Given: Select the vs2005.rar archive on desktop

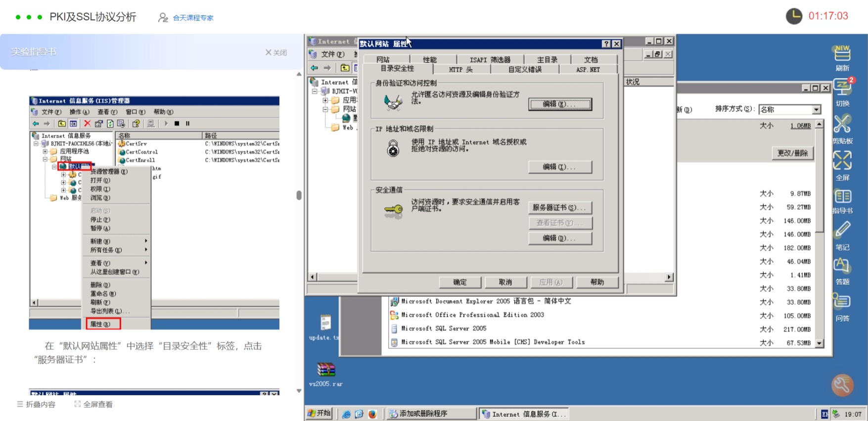Looking at the screenshot, I should (x=326, y=370).
